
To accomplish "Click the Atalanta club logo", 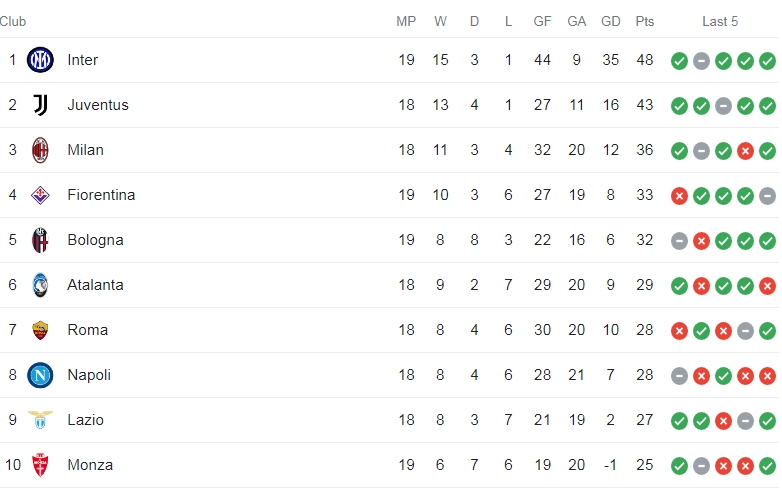I will click(40, 285).
